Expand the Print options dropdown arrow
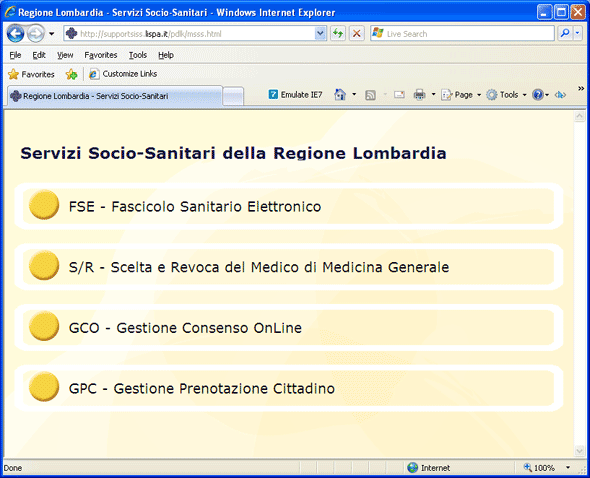 tap(433, 94)
